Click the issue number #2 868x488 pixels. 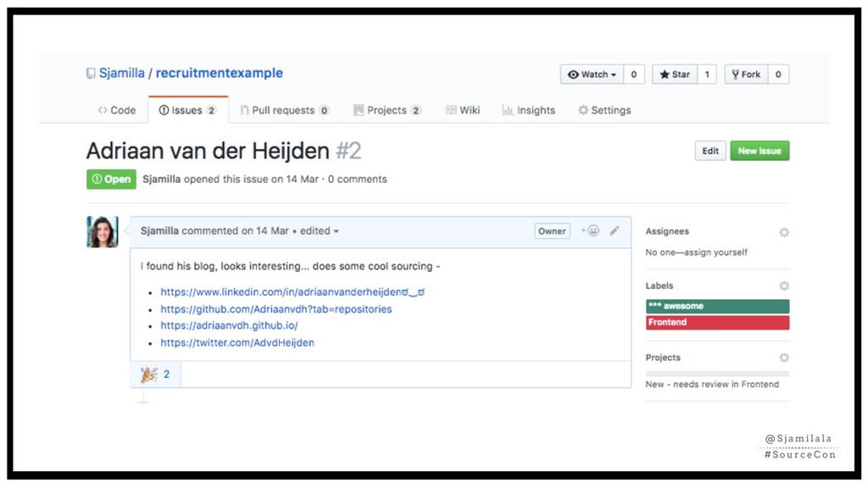point(348,151)
